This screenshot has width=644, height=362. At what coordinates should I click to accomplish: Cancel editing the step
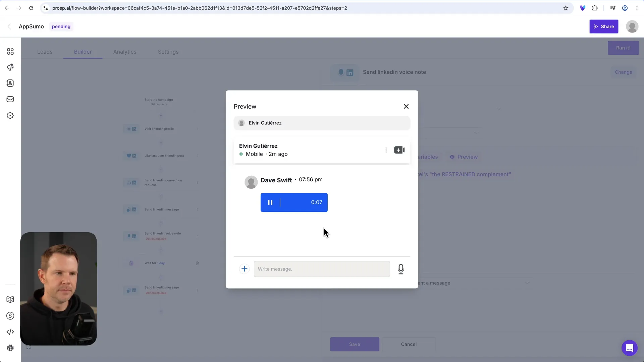click(x=409, y=344)
